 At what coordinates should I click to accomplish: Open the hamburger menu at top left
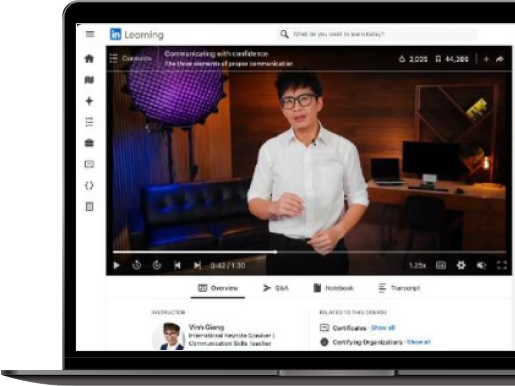[90, 34]
